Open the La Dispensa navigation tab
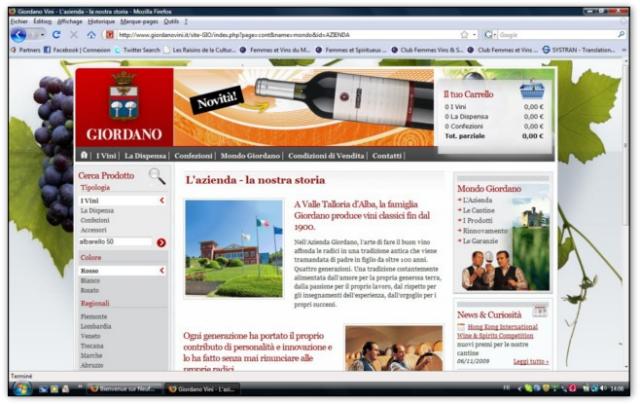The image size is (640, 404). point(145,155)
